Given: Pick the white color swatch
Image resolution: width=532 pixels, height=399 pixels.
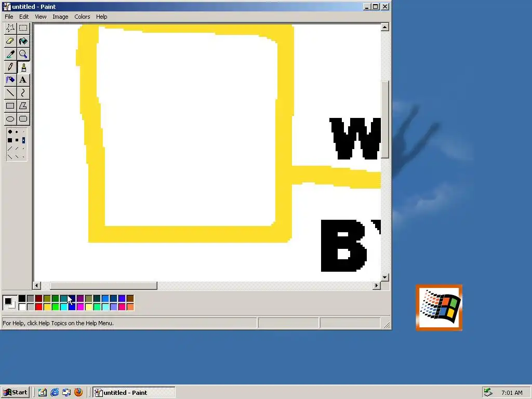Looking at the screenshot, I should tap(22, 307).
